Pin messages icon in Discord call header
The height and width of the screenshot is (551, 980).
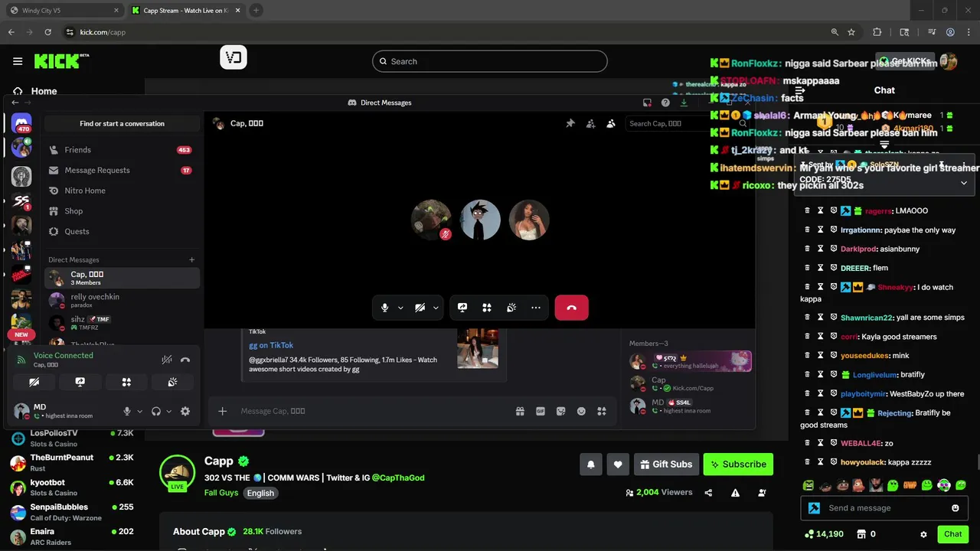coord(570,123)
